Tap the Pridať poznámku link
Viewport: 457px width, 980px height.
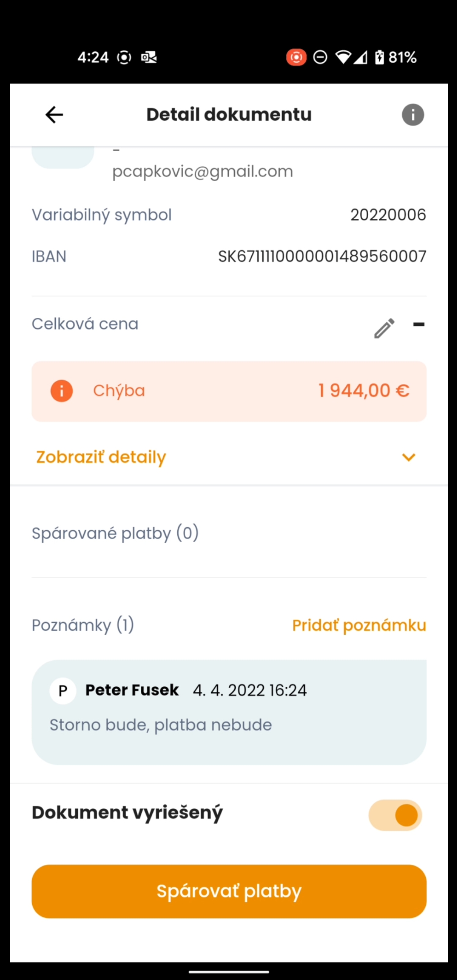(x=359, y=625)
